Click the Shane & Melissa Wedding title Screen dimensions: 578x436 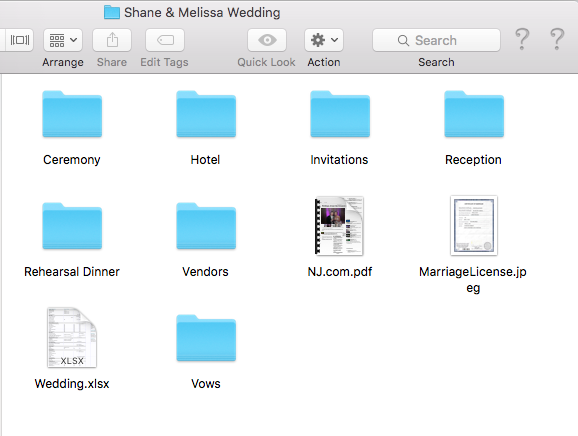(x=202, y=13)
